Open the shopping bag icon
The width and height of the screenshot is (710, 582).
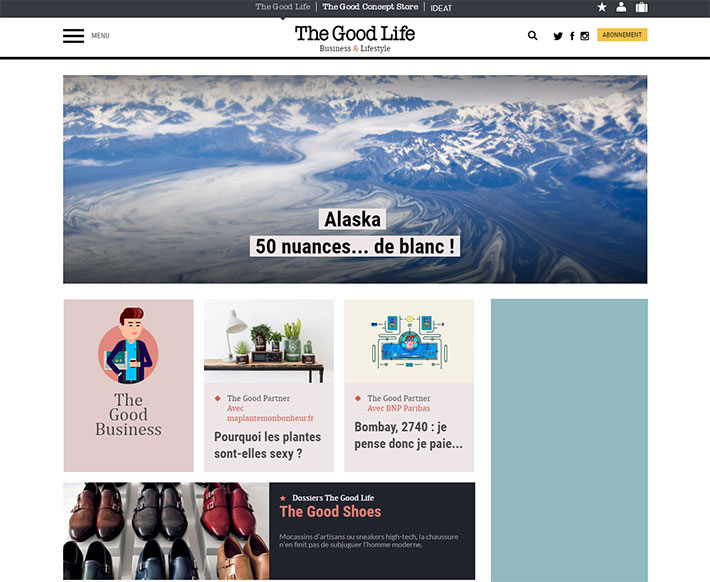pyautogui.click(x=641, y=7)
